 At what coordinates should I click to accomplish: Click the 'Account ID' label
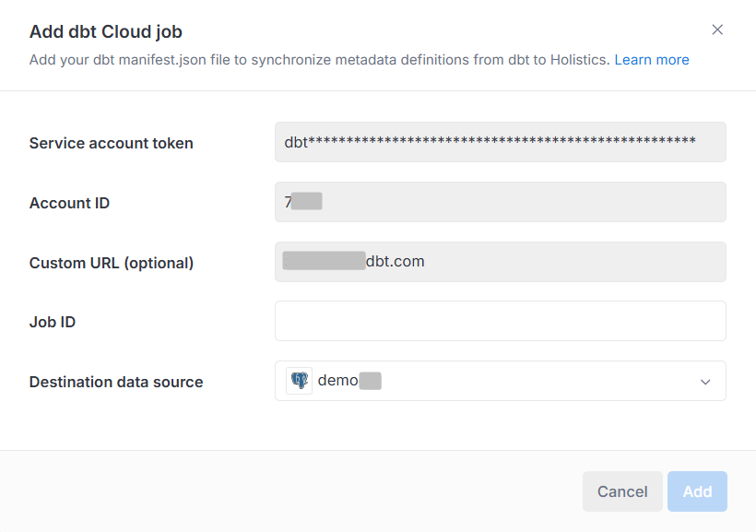coord(69,203)
